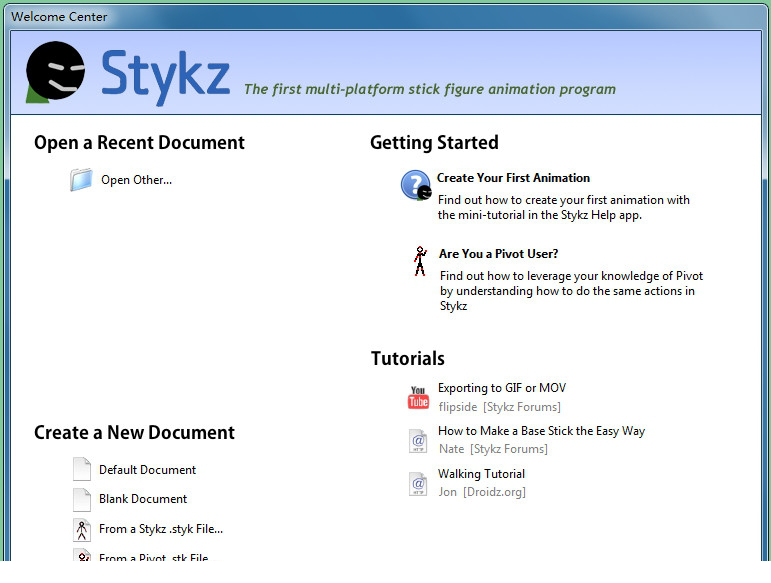This screenshot has height=583, width=771.
Task: Click the help question mark icon
Action: pos(415,185)
